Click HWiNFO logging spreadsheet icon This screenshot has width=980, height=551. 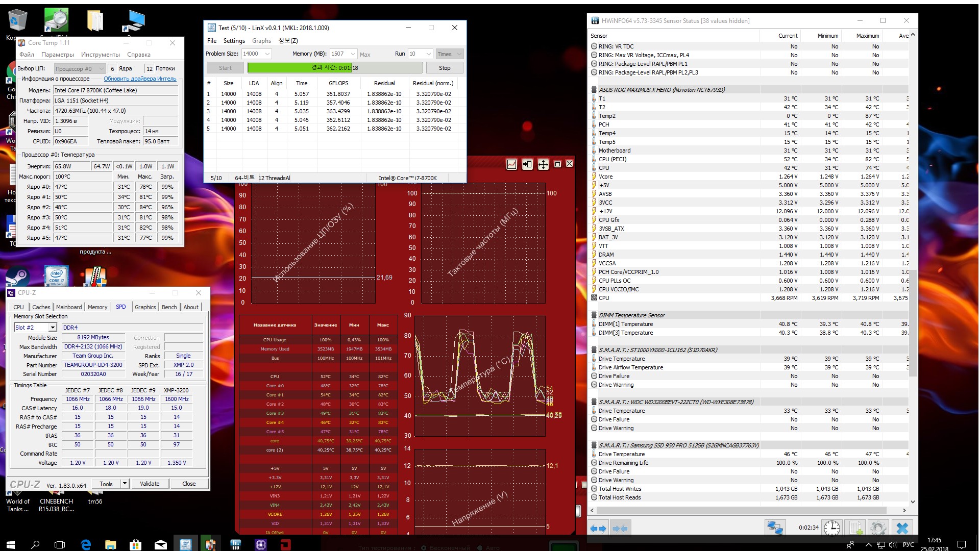click(x=856, y=528)
